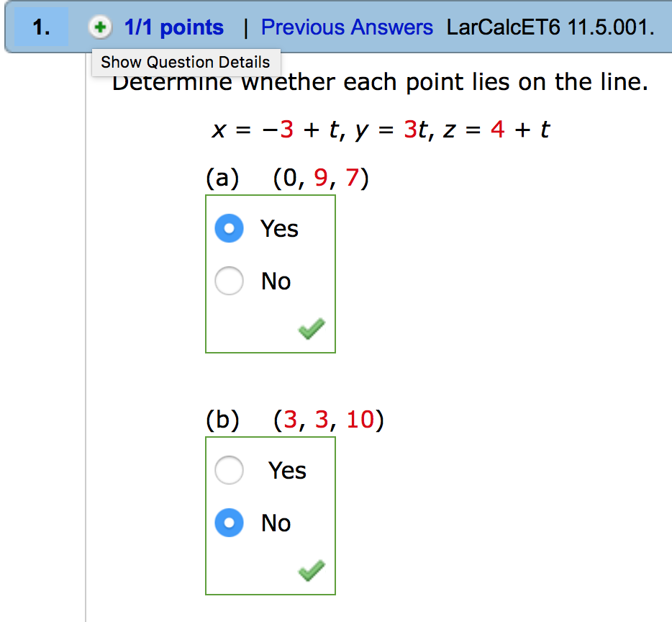672x622 pixels.
Task: Click the green checkmark in part (b)
Action: point(311,572)
